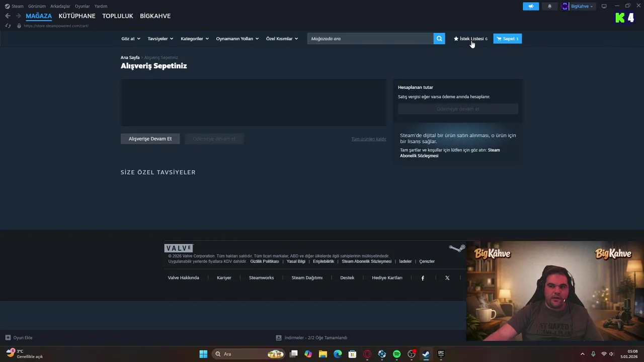Click Alışverişe Devam Et button
This screenshot has width=644, height=362.
point(150,139)
